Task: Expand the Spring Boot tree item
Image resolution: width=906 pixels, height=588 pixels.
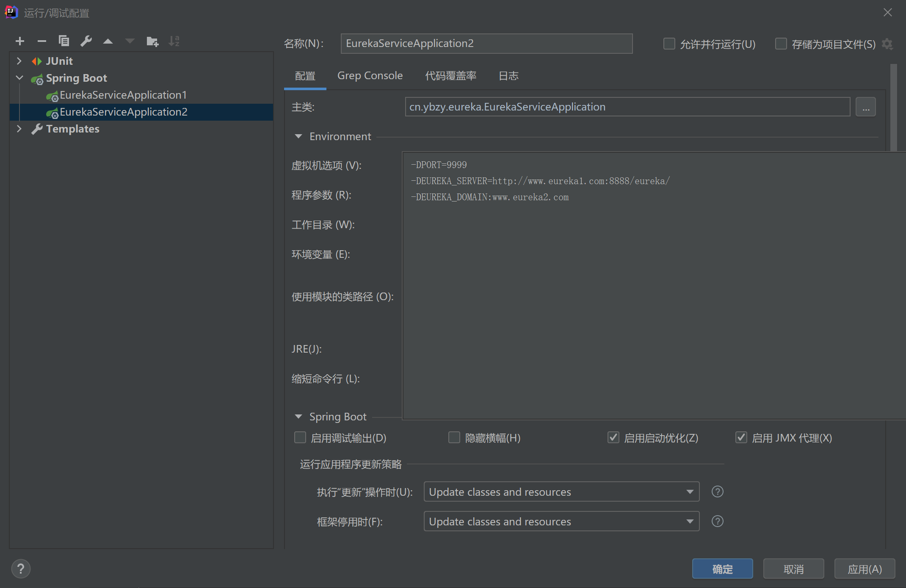Action: point(19,78)
